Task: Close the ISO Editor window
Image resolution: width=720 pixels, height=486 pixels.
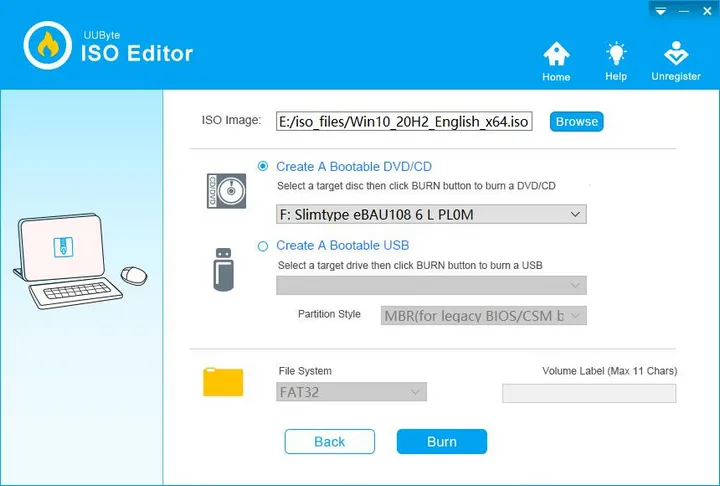Action: click(707, 11)
